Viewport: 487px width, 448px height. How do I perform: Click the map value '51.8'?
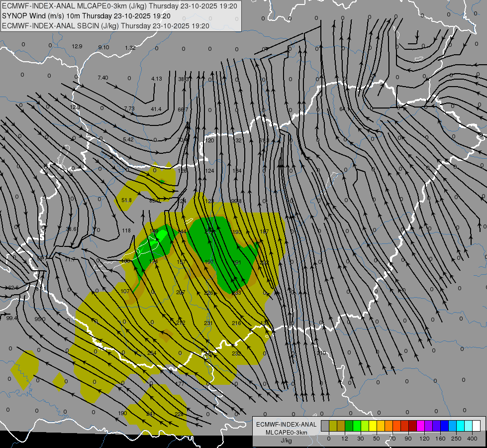click(126, 200)
